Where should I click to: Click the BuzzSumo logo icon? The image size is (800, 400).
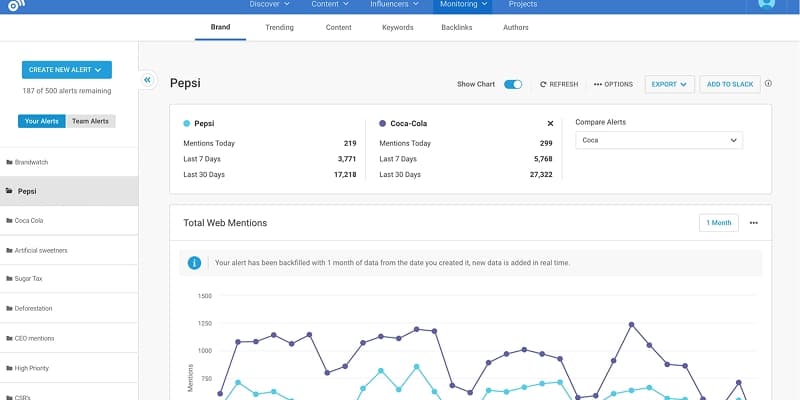coord(16,5)
